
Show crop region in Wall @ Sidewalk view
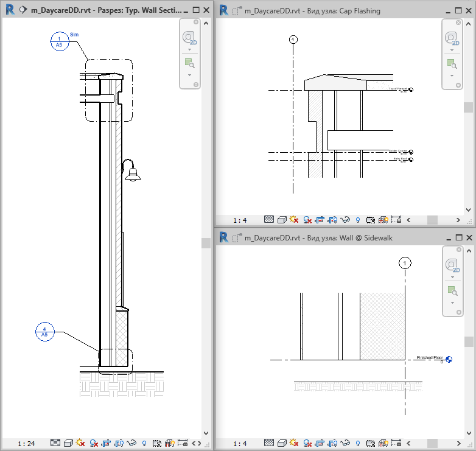333,443
